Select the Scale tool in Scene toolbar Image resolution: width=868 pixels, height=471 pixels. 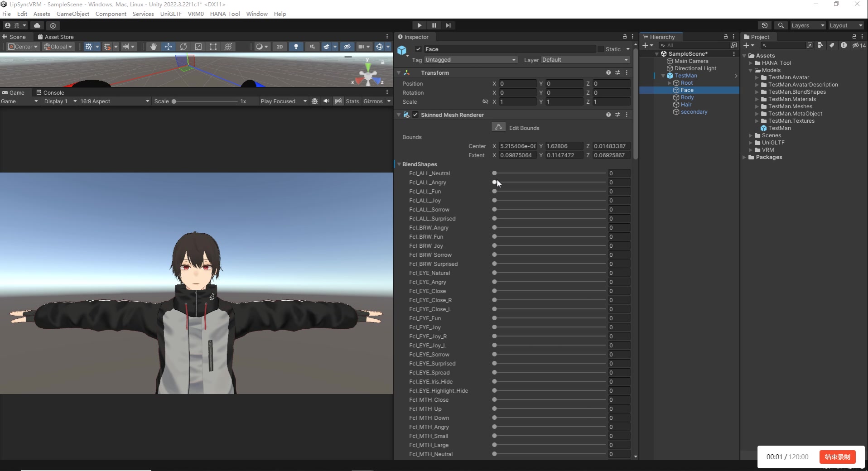pyautogui.click(x=198, y=47)
